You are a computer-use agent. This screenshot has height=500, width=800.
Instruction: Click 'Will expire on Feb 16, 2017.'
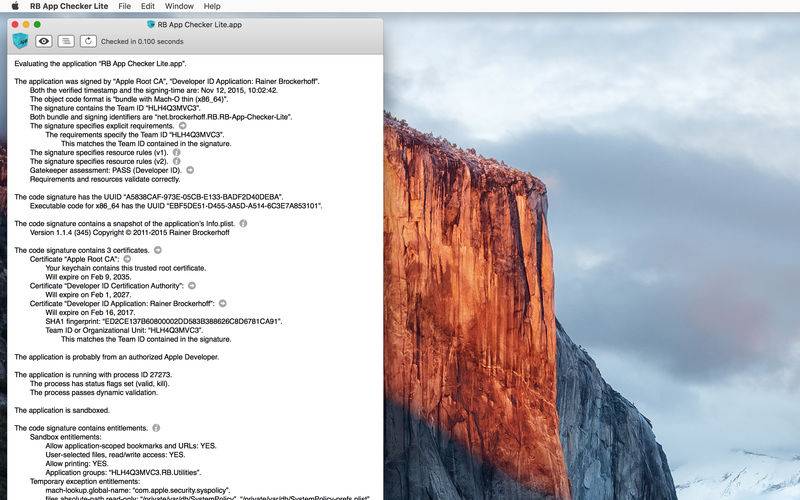click(90, 312)
